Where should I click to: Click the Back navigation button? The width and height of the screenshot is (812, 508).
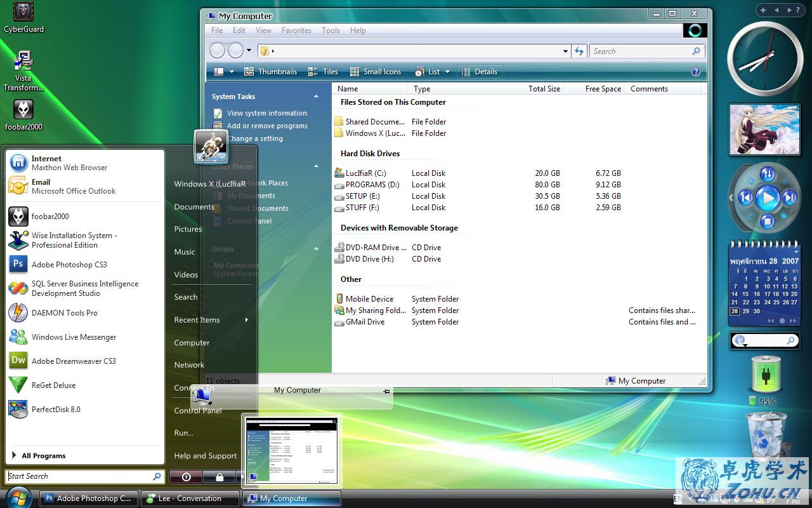click(217, 51)
